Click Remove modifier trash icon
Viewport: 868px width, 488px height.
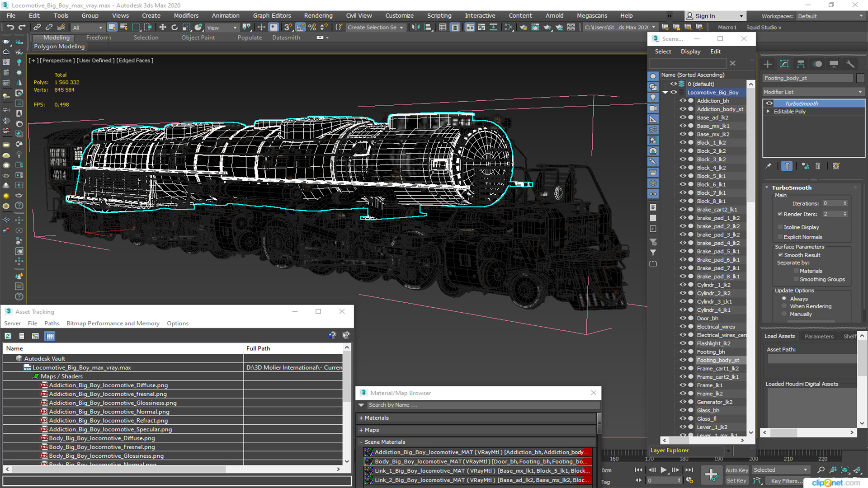pyautogui.click(x=818, y=166)
